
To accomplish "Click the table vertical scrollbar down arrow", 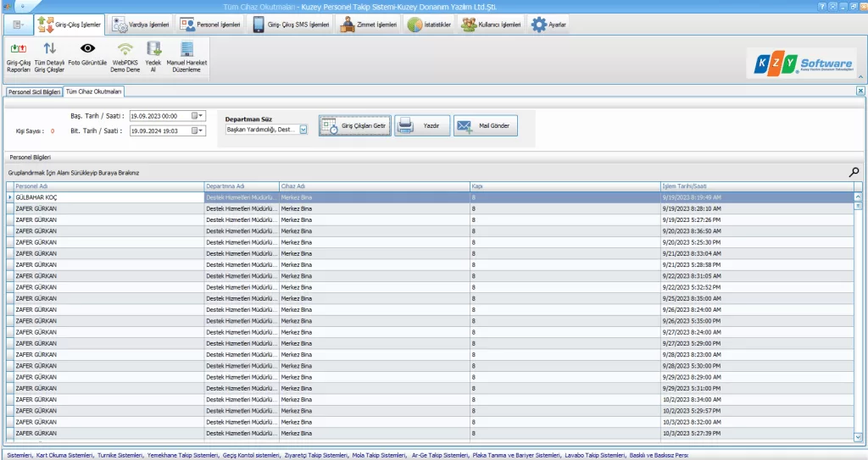I will (858, 438).
